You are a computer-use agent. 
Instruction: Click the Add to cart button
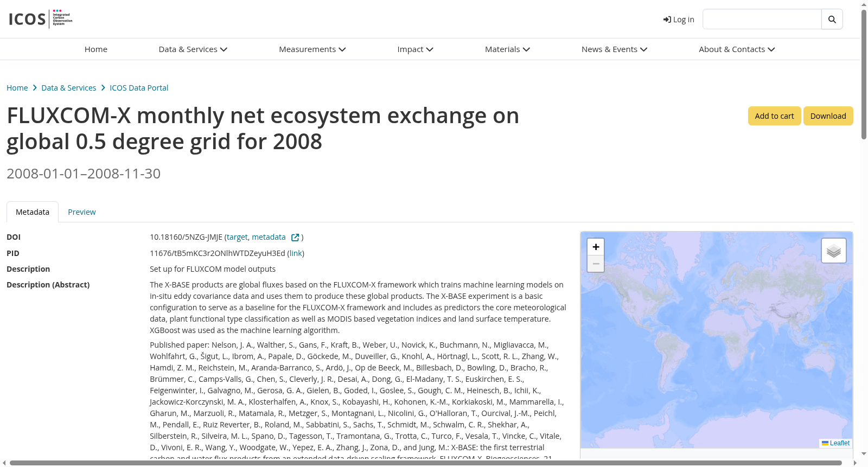coord(774,116)
